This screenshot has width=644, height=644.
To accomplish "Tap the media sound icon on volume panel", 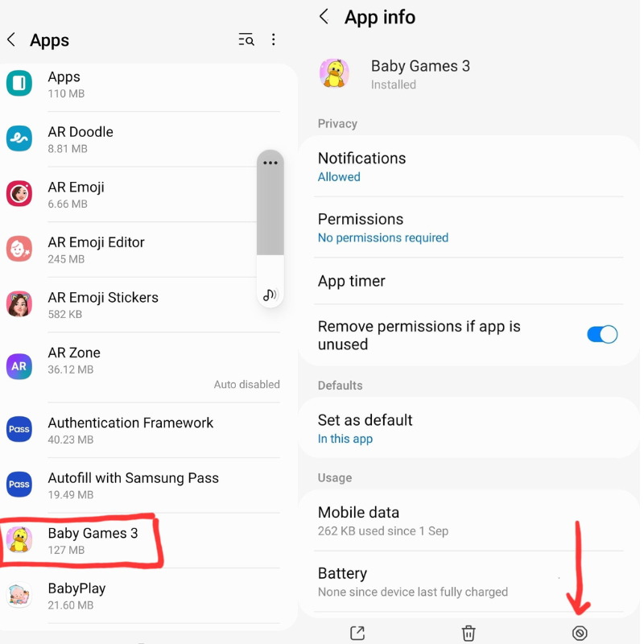I will pos(270,295).
